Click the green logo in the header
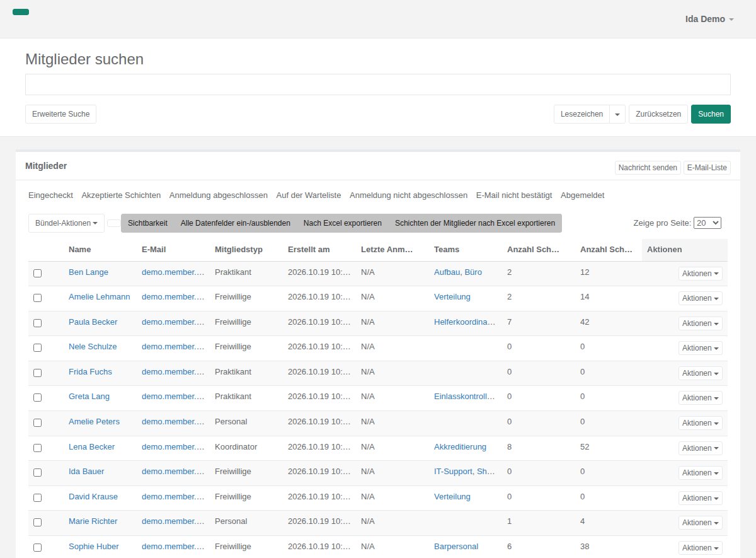Screen dimensions: 756x558 pyautogui.click(x=21, y=12)
